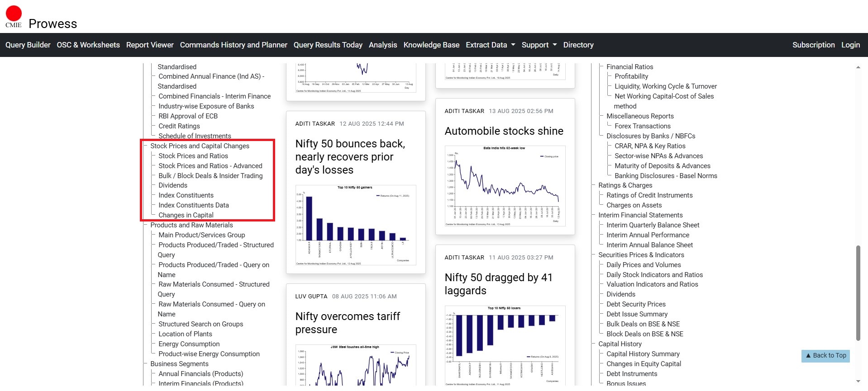Open the Tata India 52-week low chart
The height and width of the screenshot is (391, 868).
click(505, 185)
